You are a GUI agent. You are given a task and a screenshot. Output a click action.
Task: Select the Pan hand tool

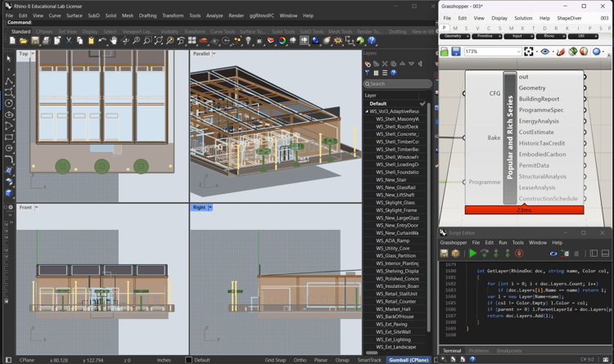click(114, 40)
